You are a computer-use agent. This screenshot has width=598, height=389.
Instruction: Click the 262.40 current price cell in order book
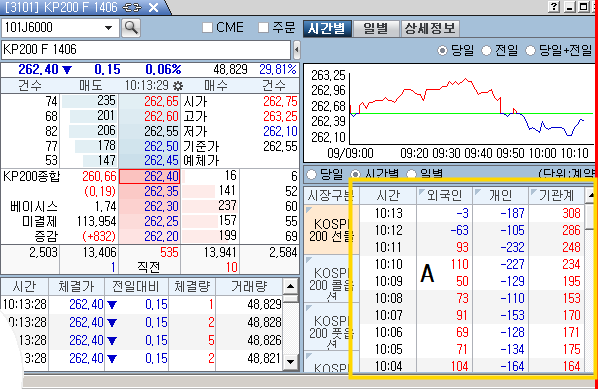pos(150,177)
